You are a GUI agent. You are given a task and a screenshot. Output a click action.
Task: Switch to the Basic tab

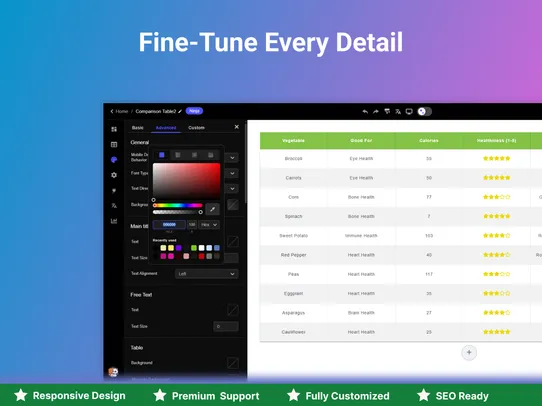tap(138, 128)
